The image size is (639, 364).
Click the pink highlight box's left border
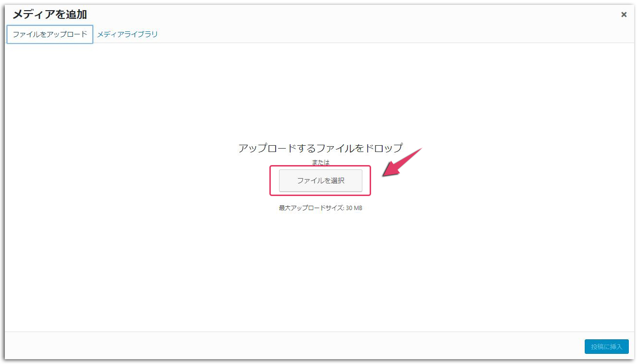click(x=270, y=181)
